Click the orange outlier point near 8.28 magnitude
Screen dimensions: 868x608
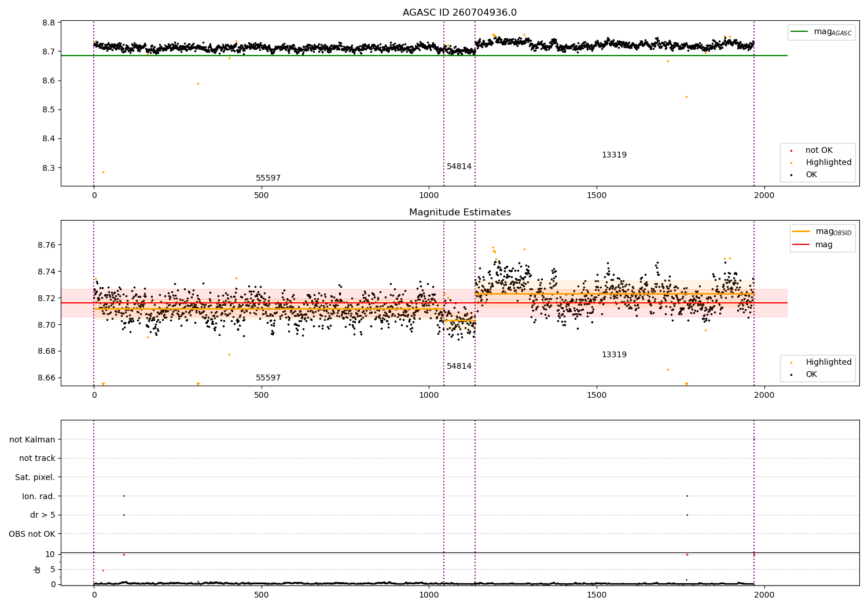pyautogui.click(x=103, y=172)
